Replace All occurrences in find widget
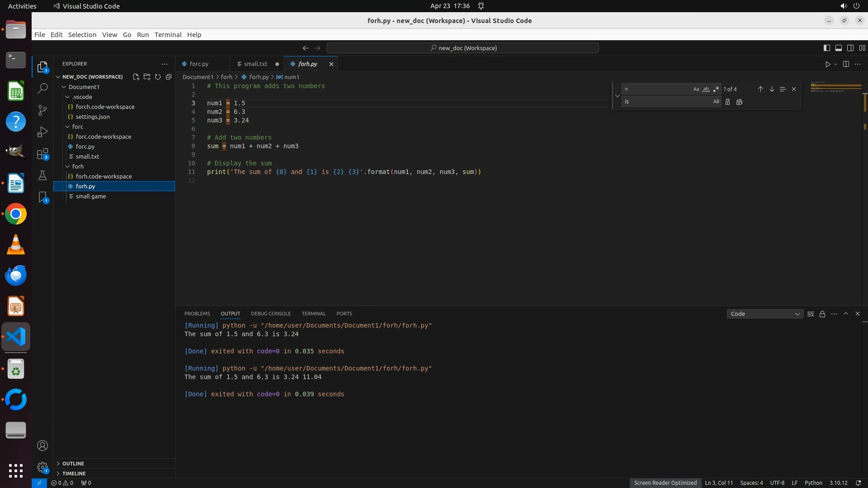The image size is (868, 488). [739, 102]
